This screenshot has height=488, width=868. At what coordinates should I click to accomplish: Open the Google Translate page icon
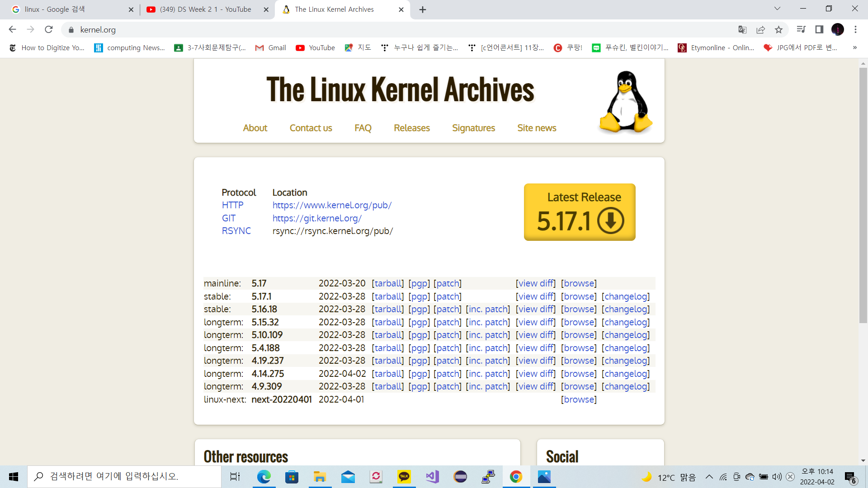pos(742,30)
